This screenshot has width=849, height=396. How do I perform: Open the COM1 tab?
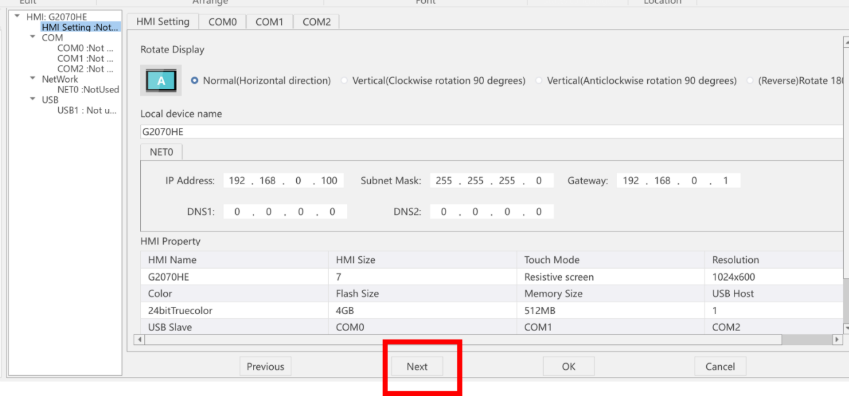(270, 22)
